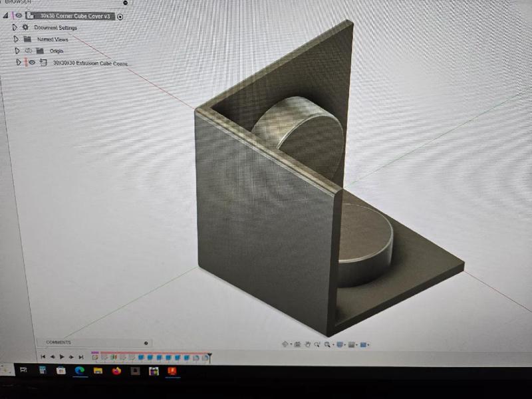Viewport: 532px width, 399px height.
Task: Select the Document Settings gear icon
Action: (x=25, y=27)
